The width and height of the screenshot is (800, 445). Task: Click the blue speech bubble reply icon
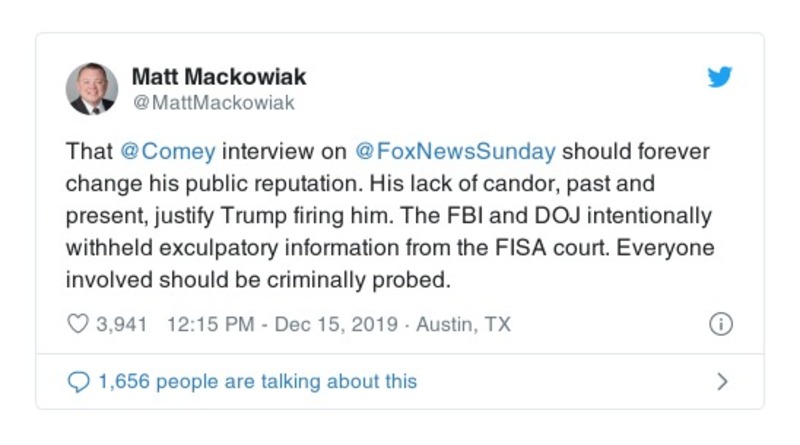pos(77,381)
